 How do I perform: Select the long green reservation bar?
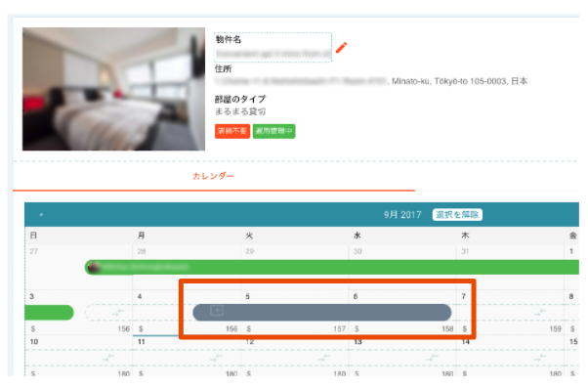tap(332, 268)
